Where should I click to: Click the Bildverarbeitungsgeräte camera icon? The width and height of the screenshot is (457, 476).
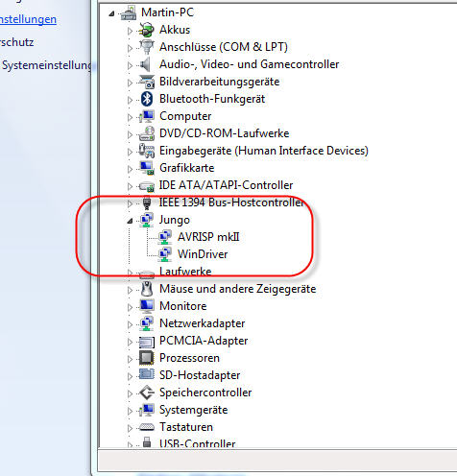[147, 82]
